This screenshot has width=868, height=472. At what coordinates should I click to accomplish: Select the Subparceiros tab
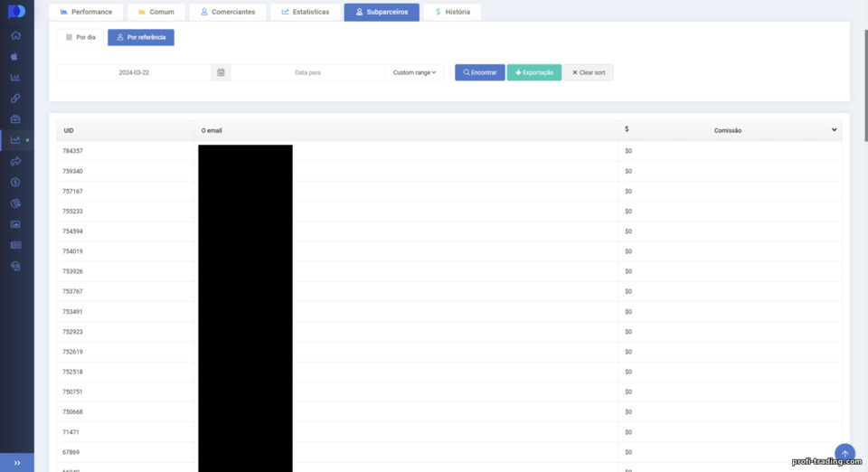pos(382,12)
